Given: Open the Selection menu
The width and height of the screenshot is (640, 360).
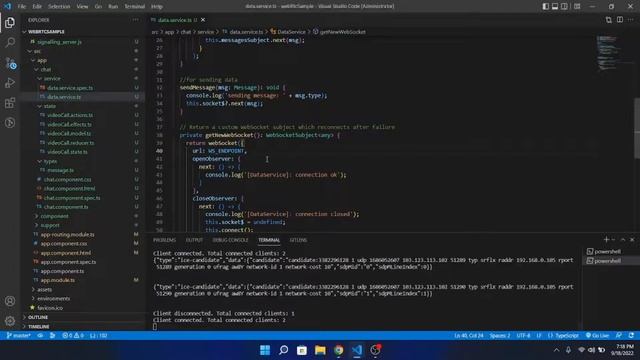Looking at the screenshot, I should pos(59,7).
